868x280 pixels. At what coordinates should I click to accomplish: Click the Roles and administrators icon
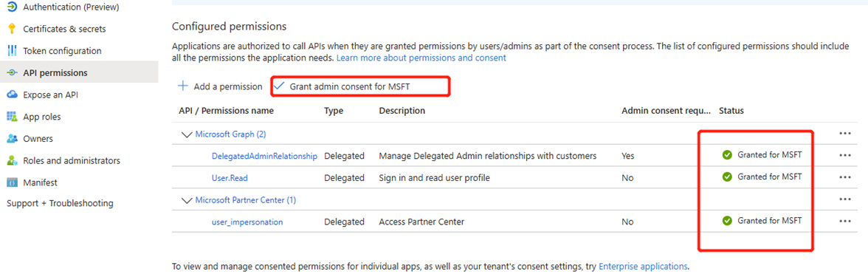12,161
